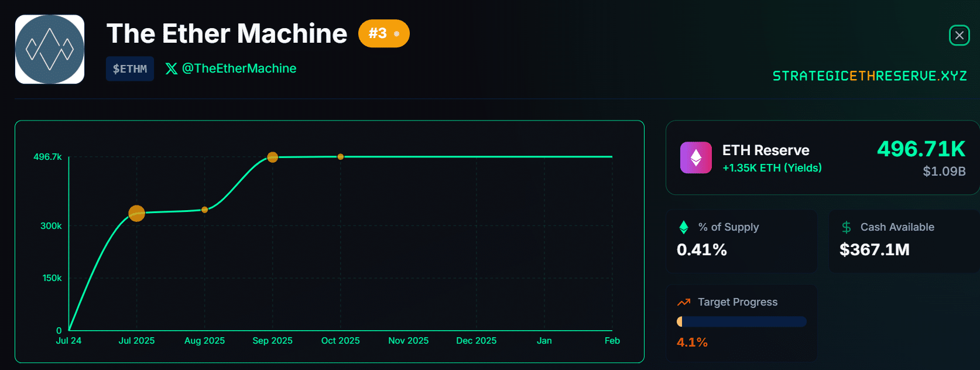Click the green diamond % of Supply icon
980x370 pixels.
coord(683,227)
